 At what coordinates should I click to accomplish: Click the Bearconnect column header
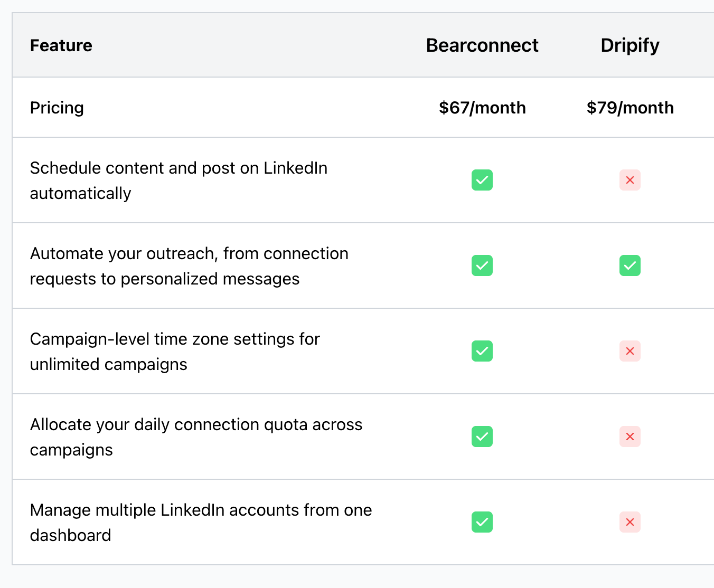click(482, 45)
